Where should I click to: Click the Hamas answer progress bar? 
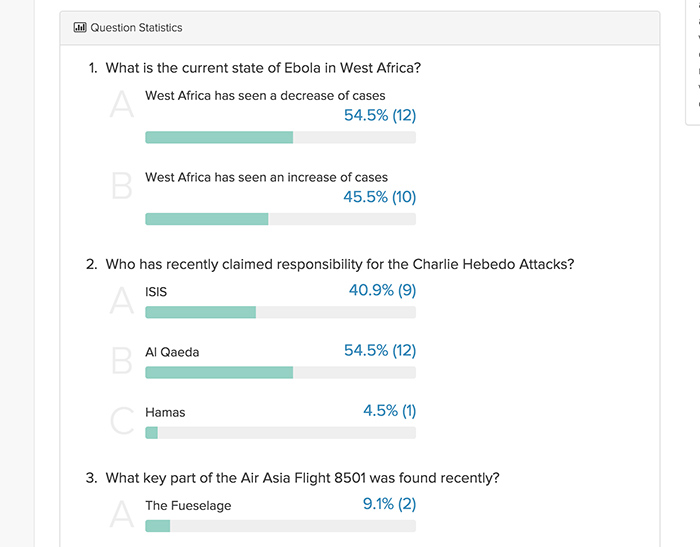pyautogui.click(x=280, y=433)
